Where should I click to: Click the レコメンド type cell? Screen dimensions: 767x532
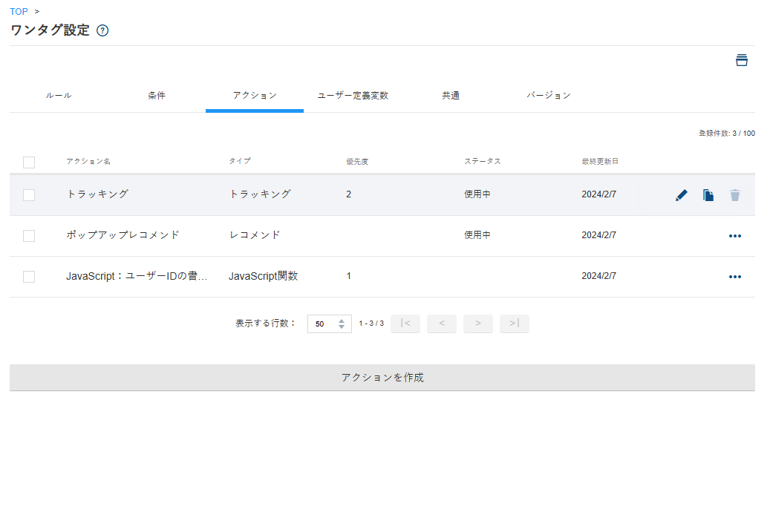[x=255, y=235]
